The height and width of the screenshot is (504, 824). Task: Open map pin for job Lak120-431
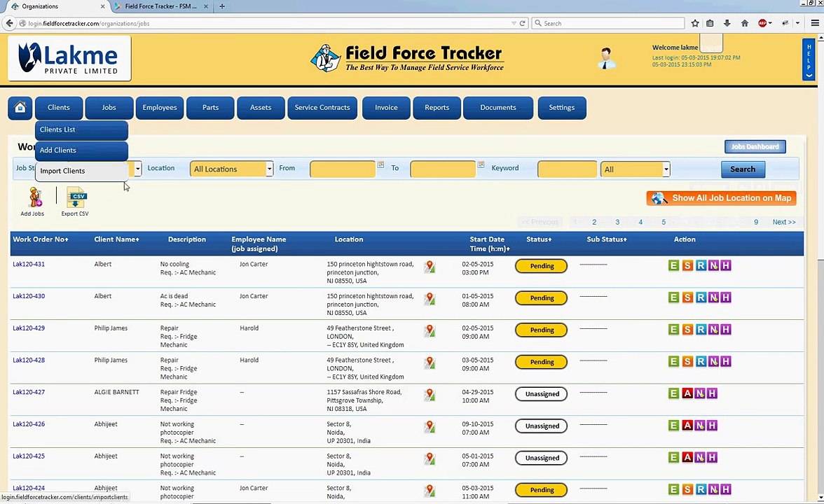tap(430, 267)
